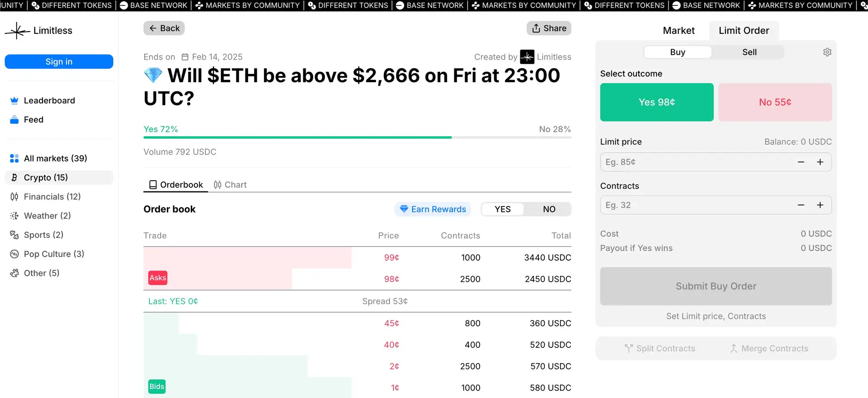Increase contracts with plus button
The width and height of the screenshot is (868, 398).
tap(820, 205)
